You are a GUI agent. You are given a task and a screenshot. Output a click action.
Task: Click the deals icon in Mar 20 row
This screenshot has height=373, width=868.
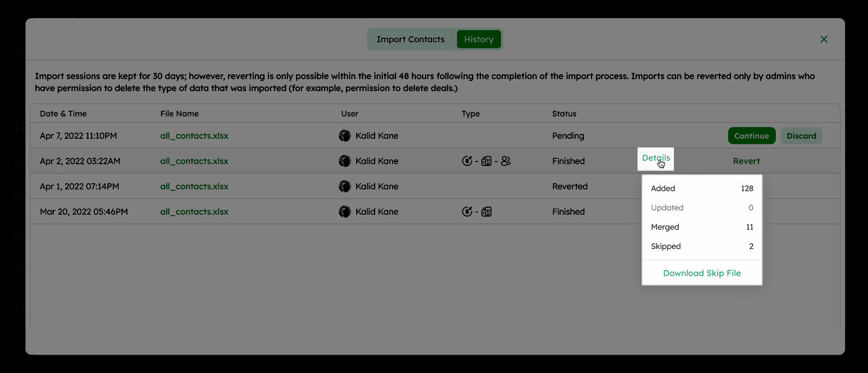[467, 211]
